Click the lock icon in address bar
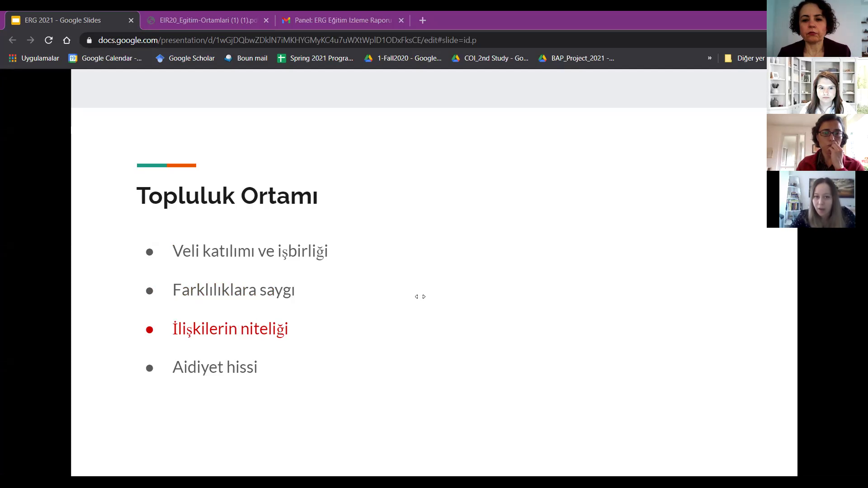This screenshot has width=868, height=488. pos(89,40)
